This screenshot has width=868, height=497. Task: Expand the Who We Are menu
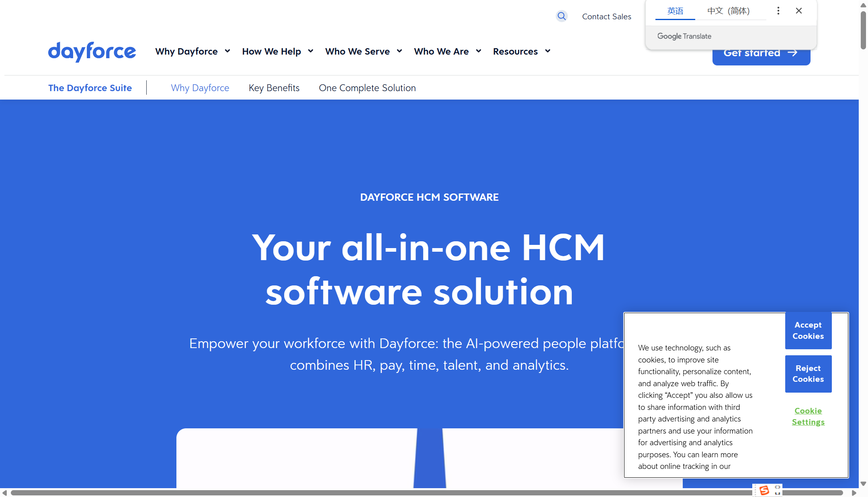coord(447,51)
